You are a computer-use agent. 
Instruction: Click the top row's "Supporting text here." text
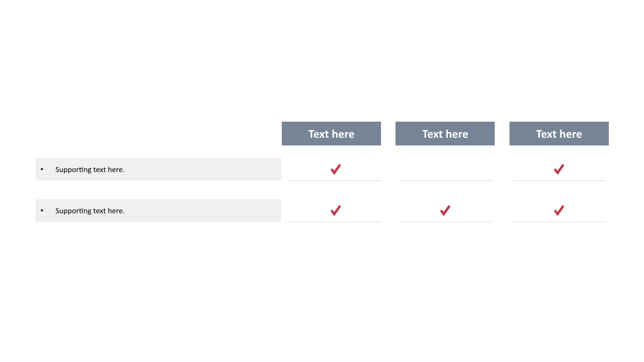tap(90, 169)
